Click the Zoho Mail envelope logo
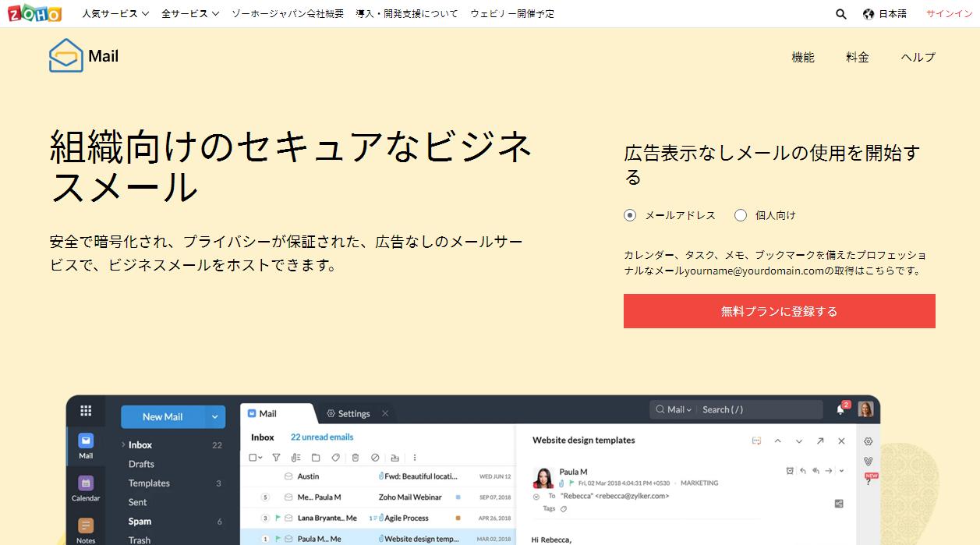980x545 pixels. point(65,56)
